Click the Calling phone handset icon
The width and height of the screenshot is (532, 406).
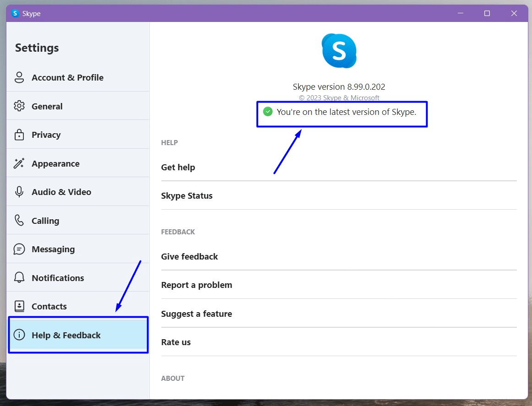coord(19,221)
